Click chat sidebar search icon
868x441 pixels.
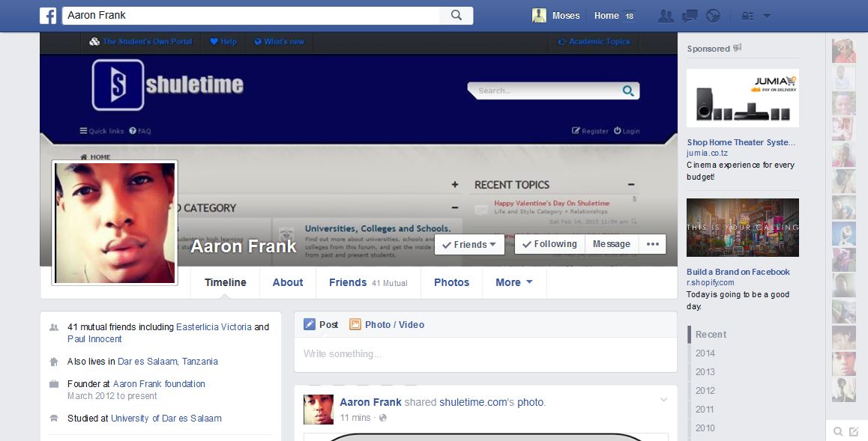838,431
